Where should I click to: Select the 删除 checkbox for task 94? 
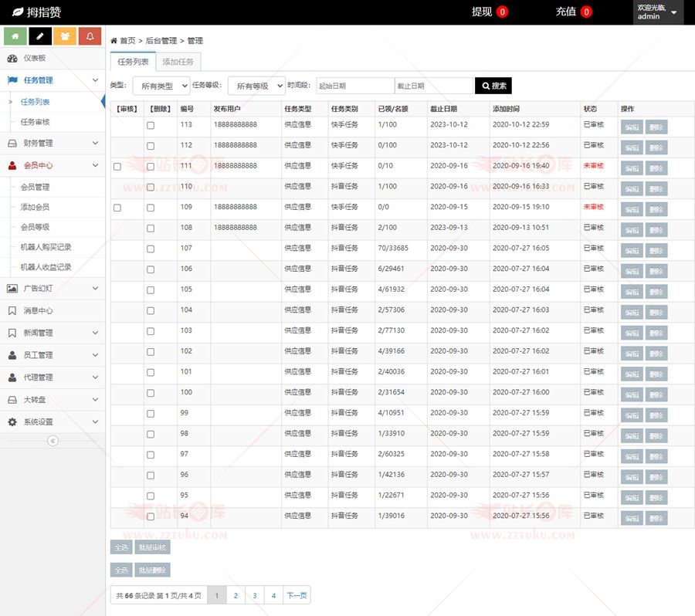click(151, 516)
